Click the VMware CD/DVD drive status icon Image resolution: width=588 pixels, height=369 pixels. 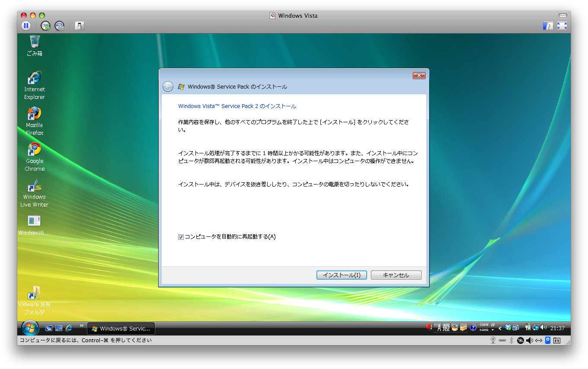point(520,340)
